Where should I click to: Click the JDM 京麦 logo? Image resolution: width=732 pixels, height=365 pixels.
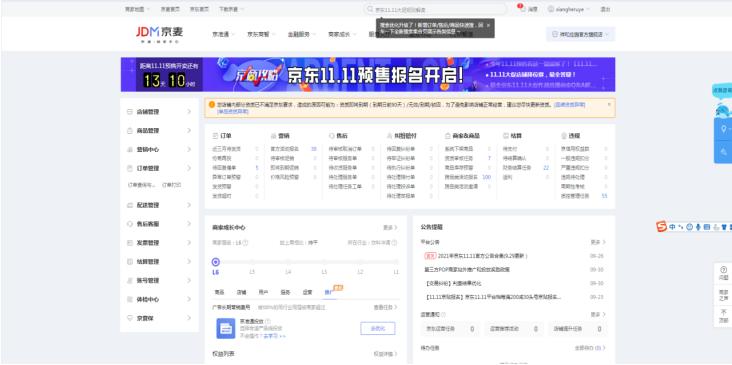[x=160, y=34]
